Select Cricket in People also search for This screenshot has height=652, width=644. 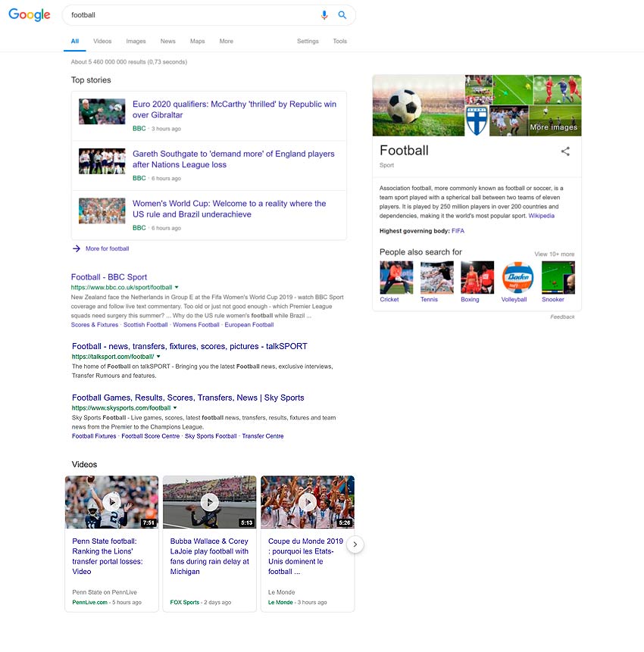tap(396, 282)
